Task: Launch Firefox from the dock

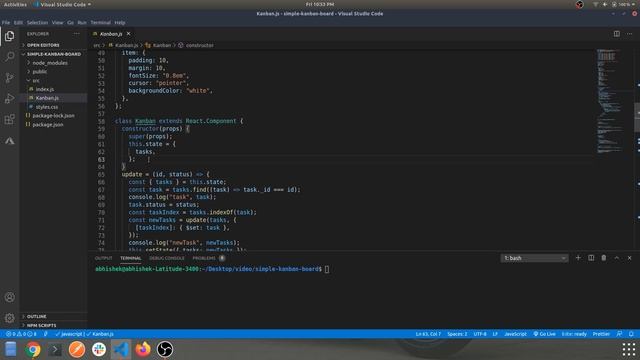Action: pyautogui.click(x=143, y=350)
